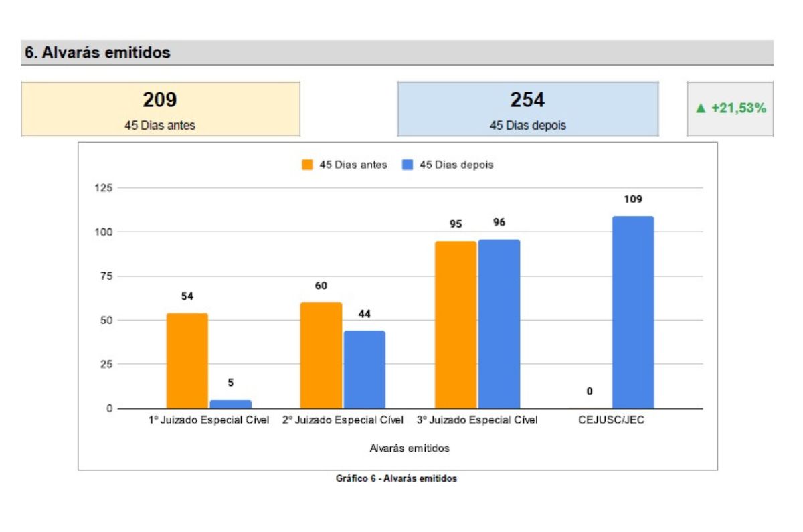This screenshot has width=803, height=532.
Task: Click the small blue bar valued 5
Action: (x=230, y=404)
